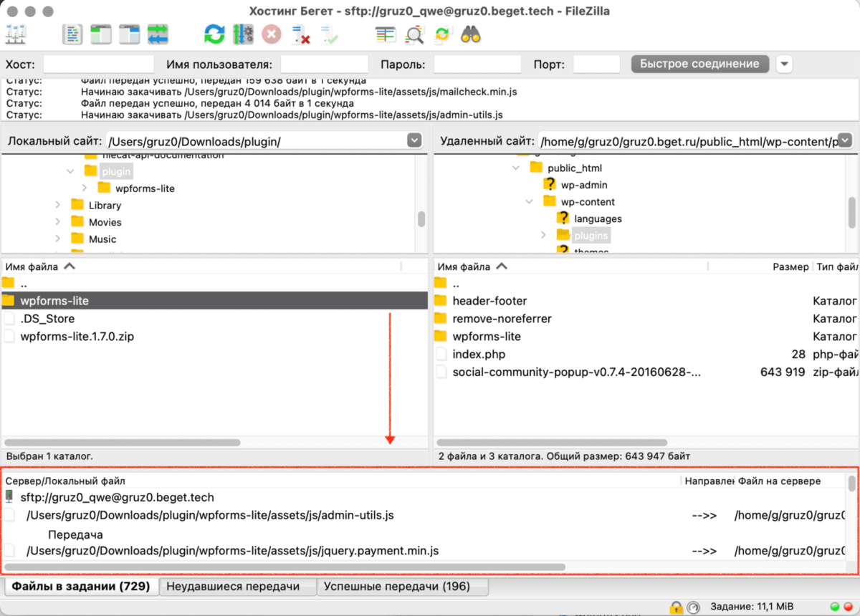Viewport: 860px width, 616px height.
Task: Click the Быстрое соединение button
Action: coord(699,64)
